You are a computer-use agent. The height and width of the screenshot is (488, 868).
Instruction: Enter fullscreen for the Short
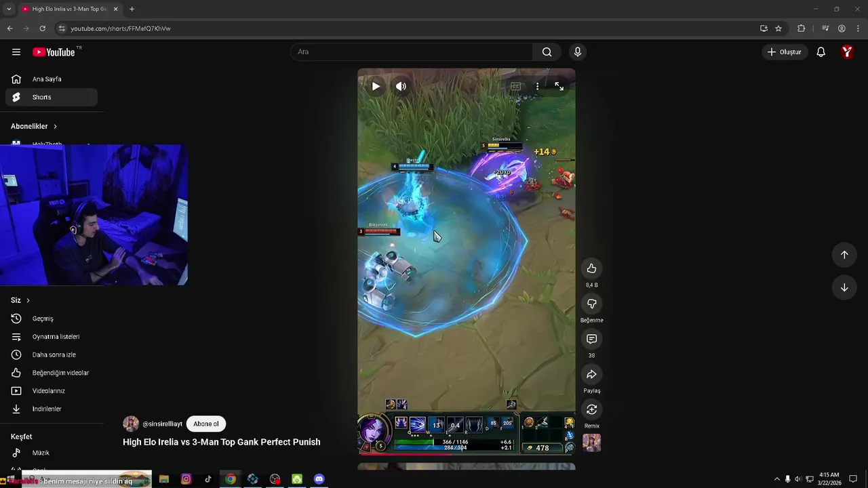pyautogui.click(x=559, y=86)
